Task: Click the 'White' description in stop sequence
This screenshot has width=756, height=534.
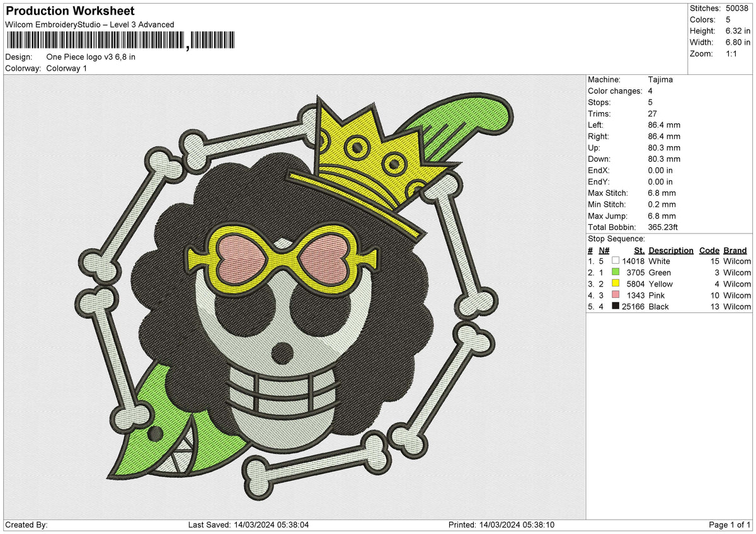Action: (660, 261)
